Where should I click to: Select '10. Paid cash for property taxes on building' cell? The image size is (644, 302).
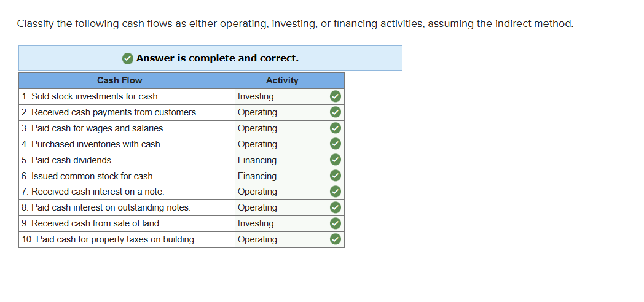[x=109, y=239]
